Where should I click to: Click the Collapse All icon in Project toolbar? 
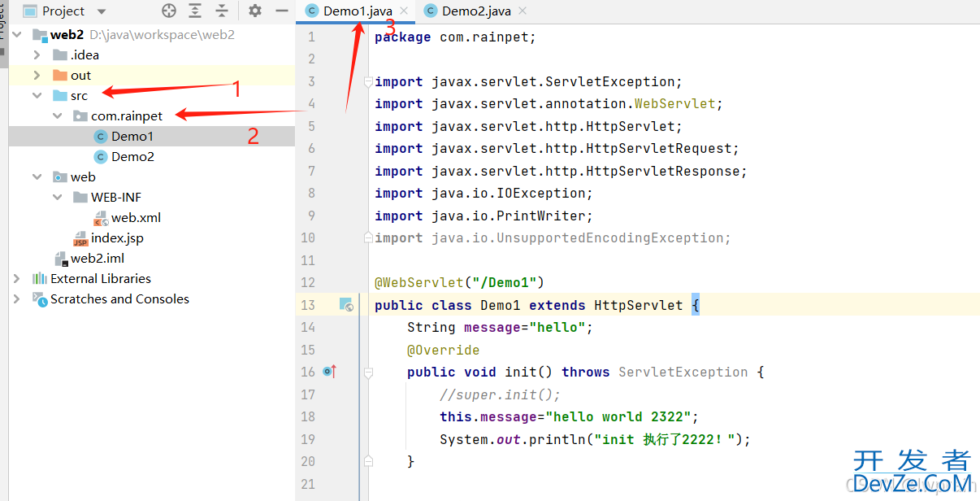point(222,11)
